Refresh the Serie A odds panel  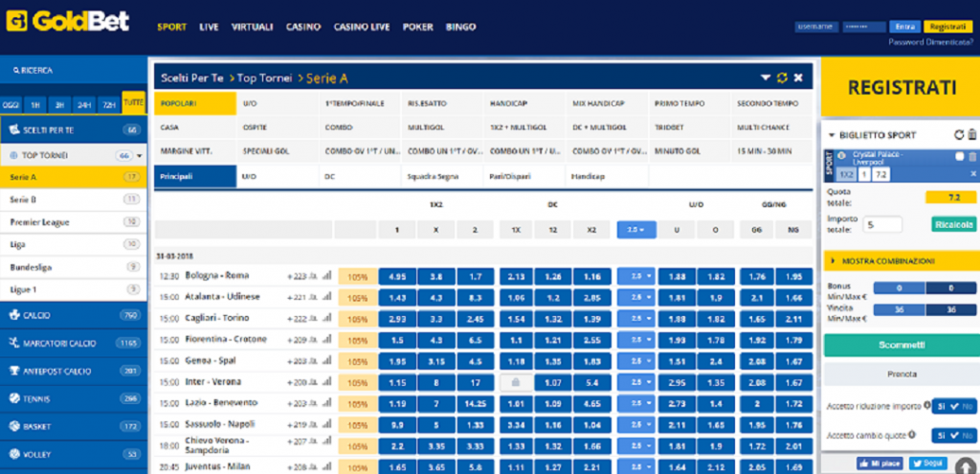coord(782,78)
